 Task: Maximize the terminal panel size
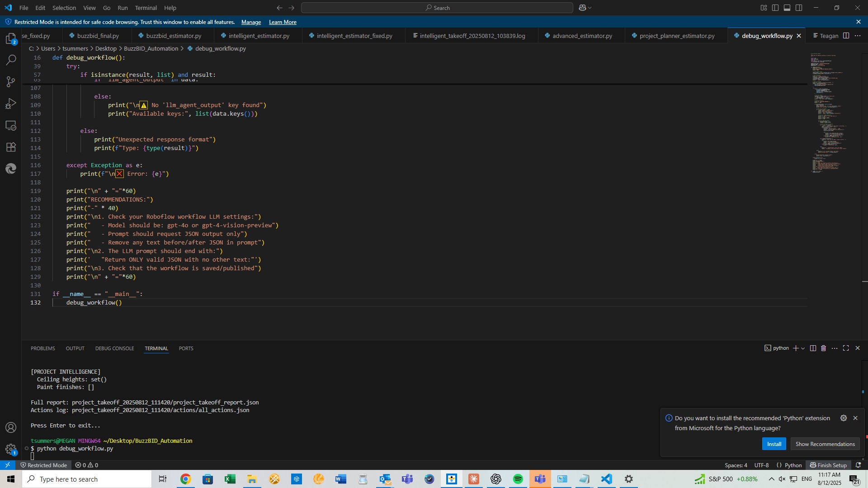pyautogui.click(x=846, y=348)
